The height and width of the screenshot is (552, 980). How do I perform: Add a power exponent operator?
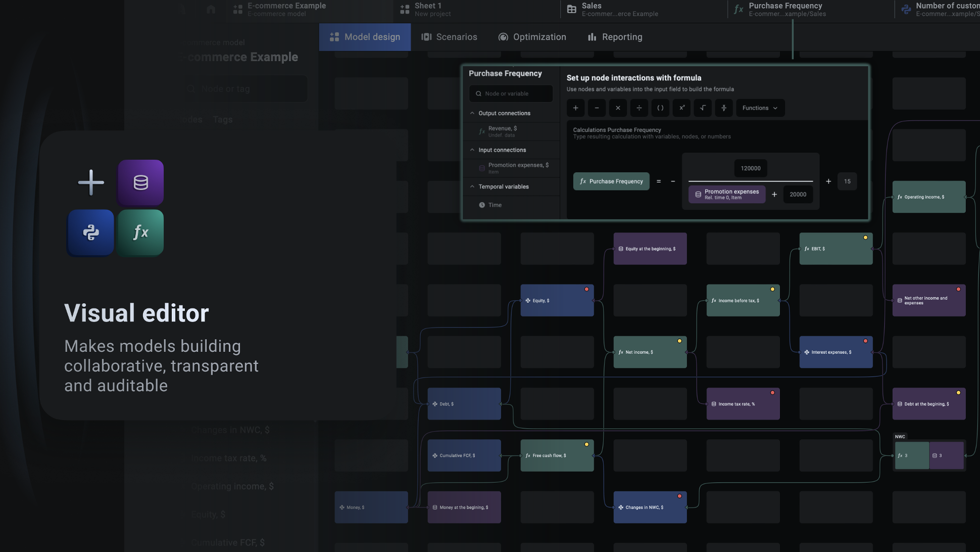(681, 108)
